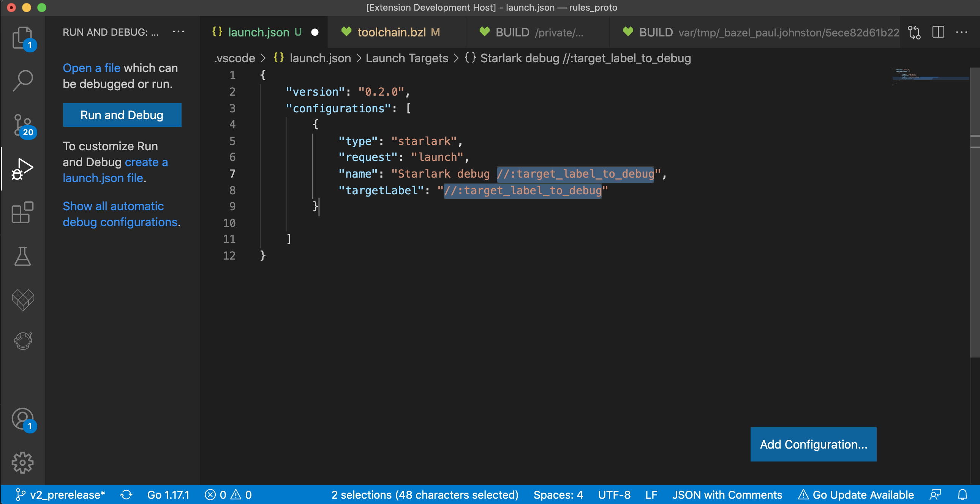Open the Accounts icon in activity bar
This screenshot has width=980, height=504.
click(22, 419)
